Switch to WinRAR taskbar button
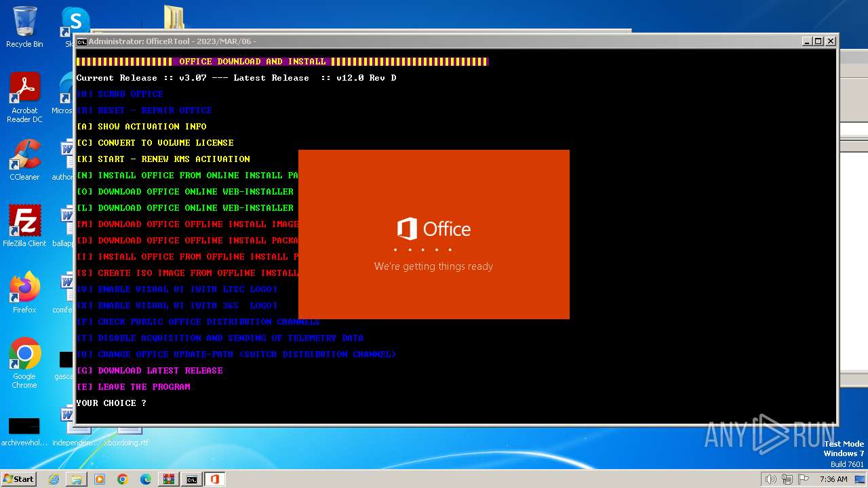The width and height of the screenshot is (868, 488). (x=169, y=479)
